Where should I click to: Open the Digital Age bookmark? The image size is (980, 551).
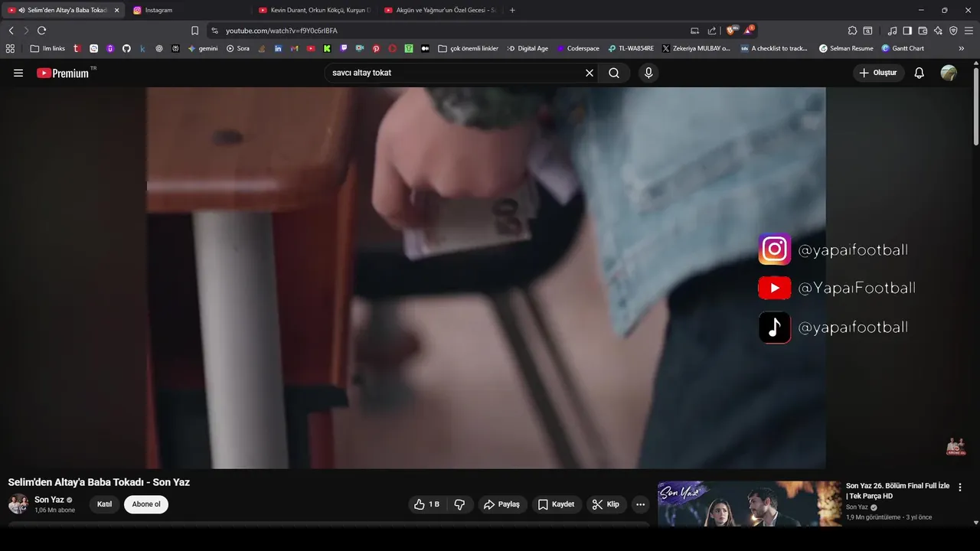click(528, 48)
